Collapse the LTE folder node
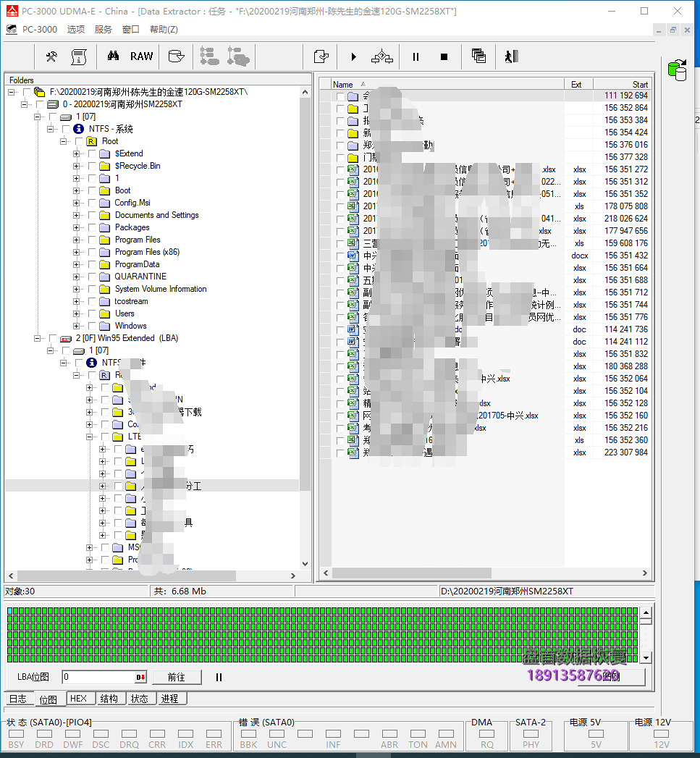The height and width of the screenshot is (758, 700). coord(90,437)
